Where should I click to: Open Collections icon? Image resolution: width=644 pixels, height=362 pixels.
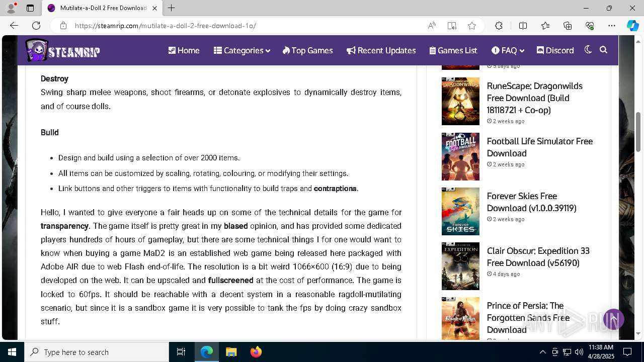point(568,26)
